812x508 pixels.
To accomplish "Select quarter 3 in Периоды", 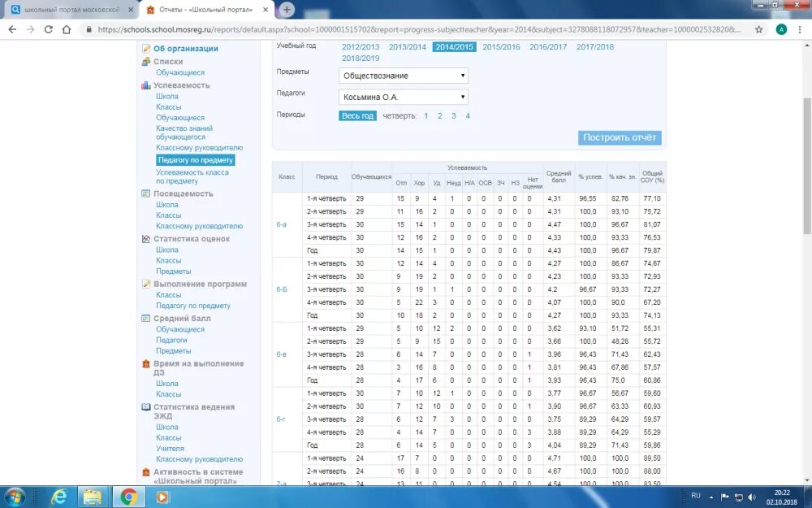I will (x=454, y=115).
